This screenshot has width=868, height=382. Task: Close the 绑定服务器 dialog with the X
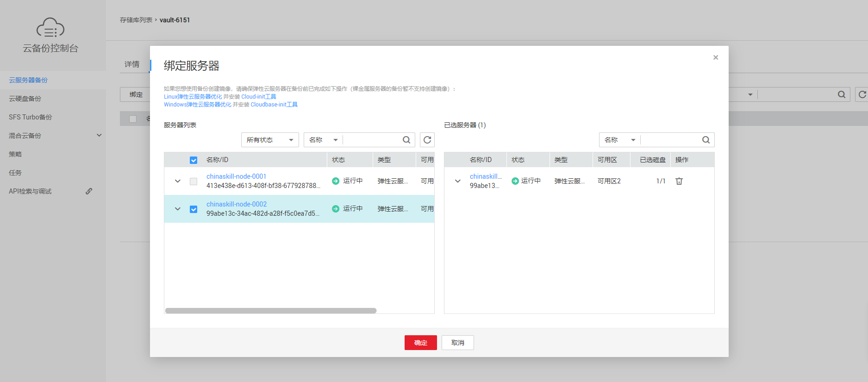(x=716, y=57)
